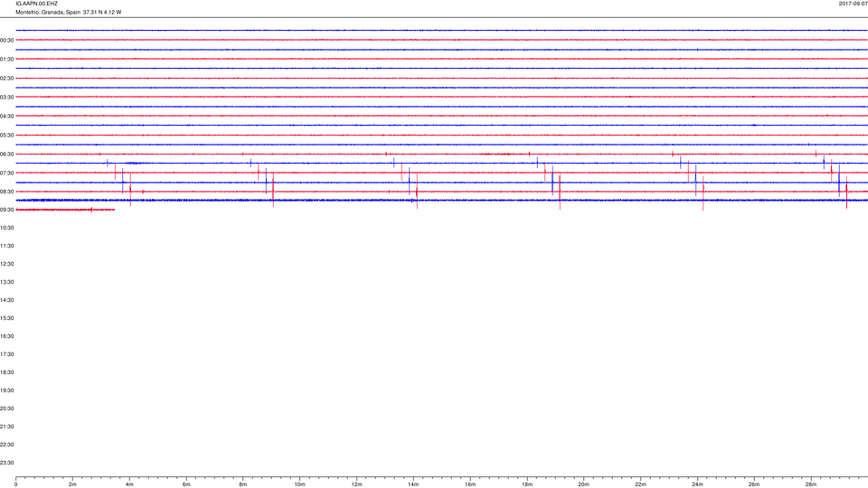Viewport: 868px width, 488px height.
Task: Click the 2017-09-07 date label
Action: (853, 4)
